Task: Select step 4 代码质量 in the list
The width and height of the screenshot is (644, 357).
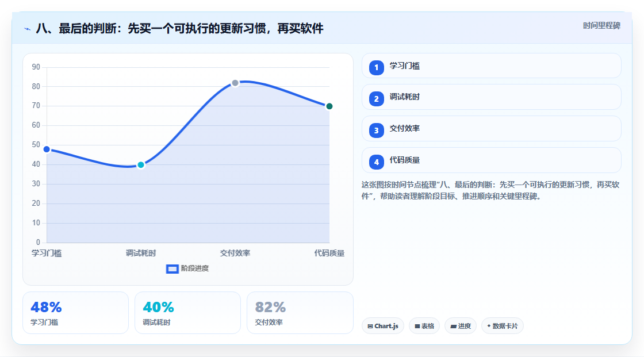Action: click(491, 160)
